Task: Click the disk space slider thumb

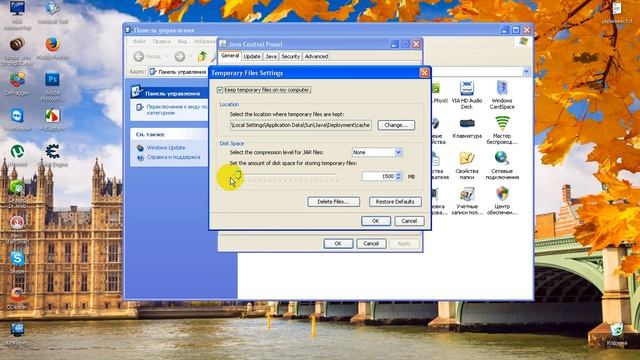Action: (238, 176)
